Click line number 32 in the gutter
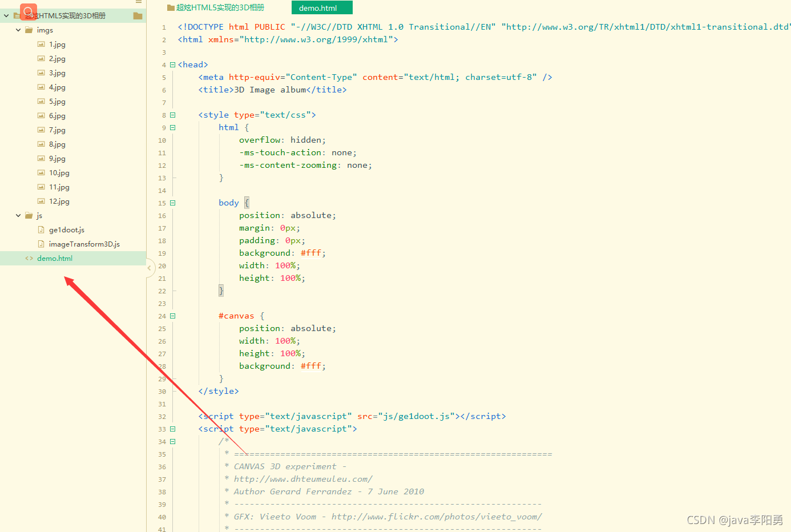 162,417
